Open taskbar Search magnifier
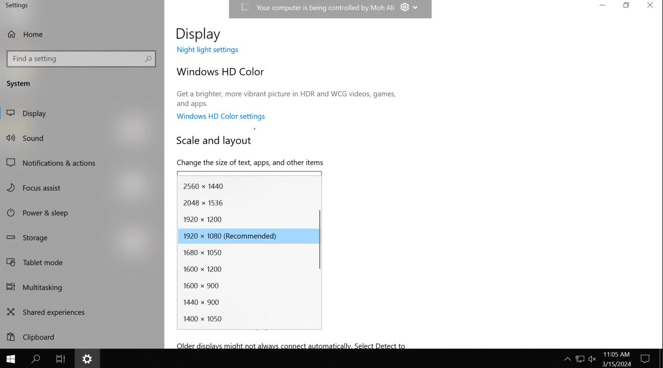This screenshot has width=663, height=368. [x=36, y=359]
